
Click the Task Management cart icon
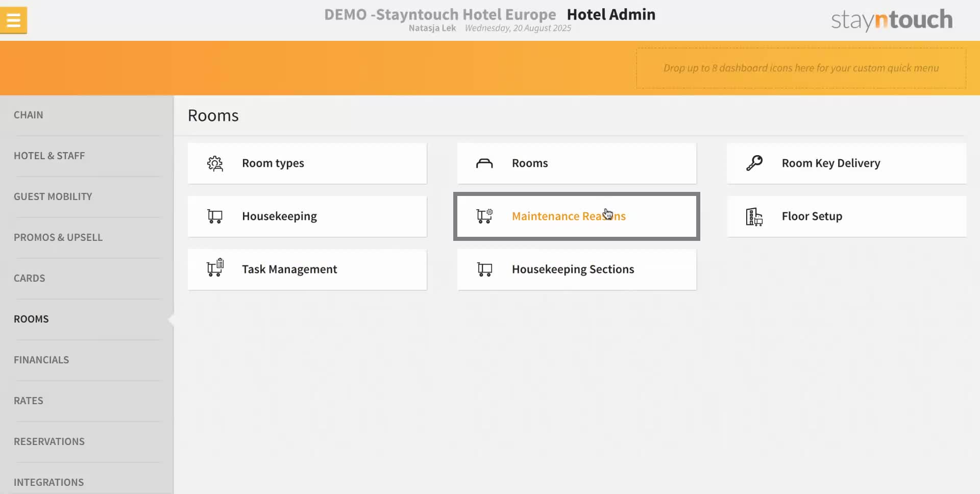[215, 267]
